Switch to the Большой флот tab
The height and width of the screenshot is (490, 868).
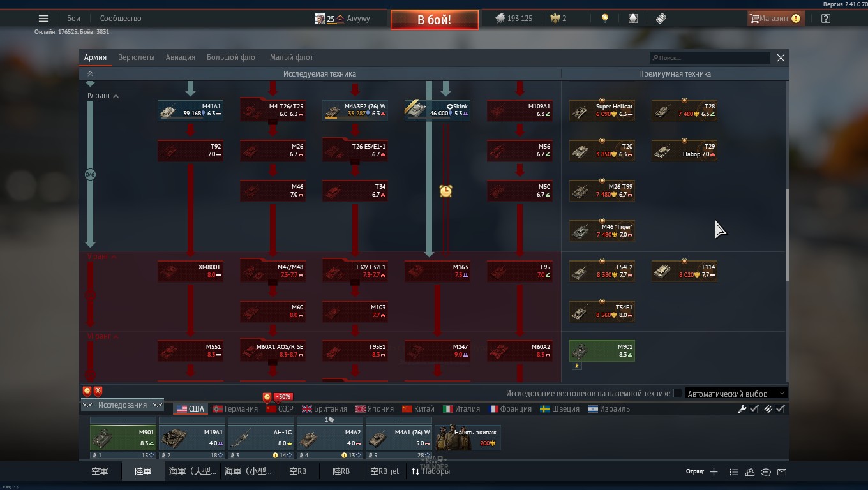coord(232,57)
